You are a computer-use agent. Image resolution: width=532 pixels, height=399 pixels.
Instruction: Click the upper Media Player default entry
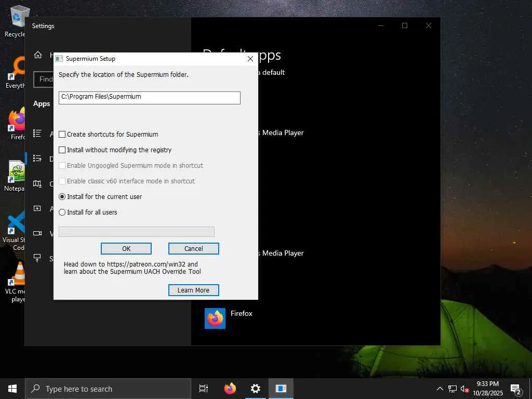(x=281, y=133)
